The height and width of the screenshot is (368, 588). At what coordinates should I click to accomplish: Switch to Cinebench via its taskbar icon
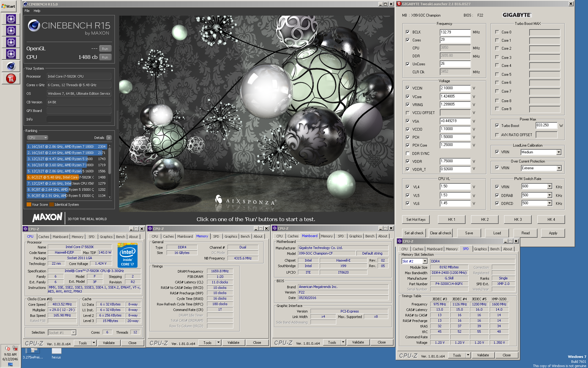click(x=11, y=66)
